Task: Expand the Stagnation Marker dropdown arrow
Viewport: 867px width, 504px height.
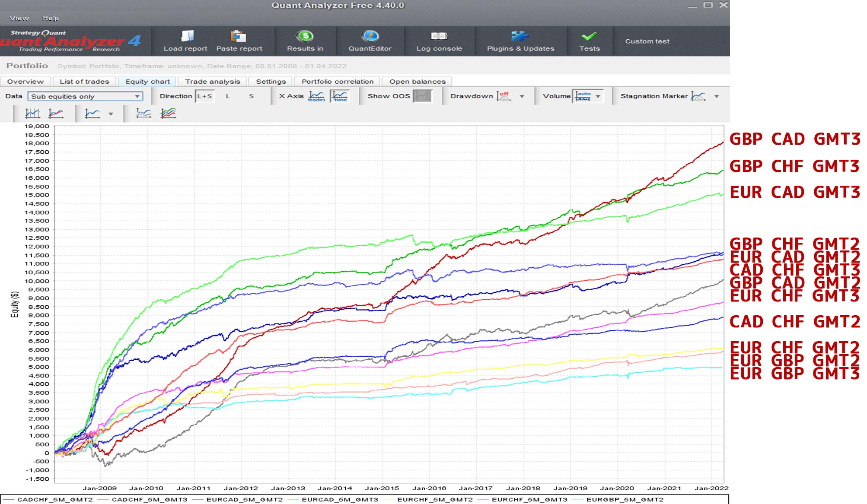Action: [717, 96]
